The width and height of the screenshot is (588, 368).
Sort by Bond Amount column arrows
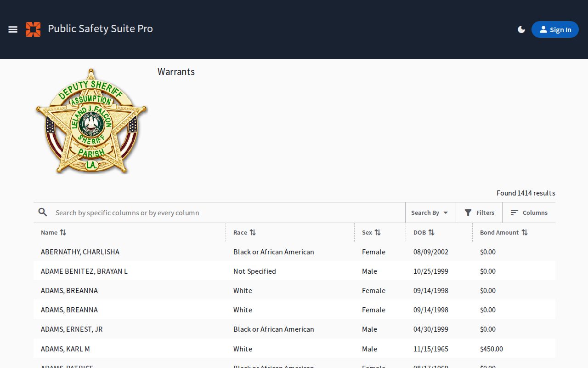pyautogui.click(x=525, y=232)
